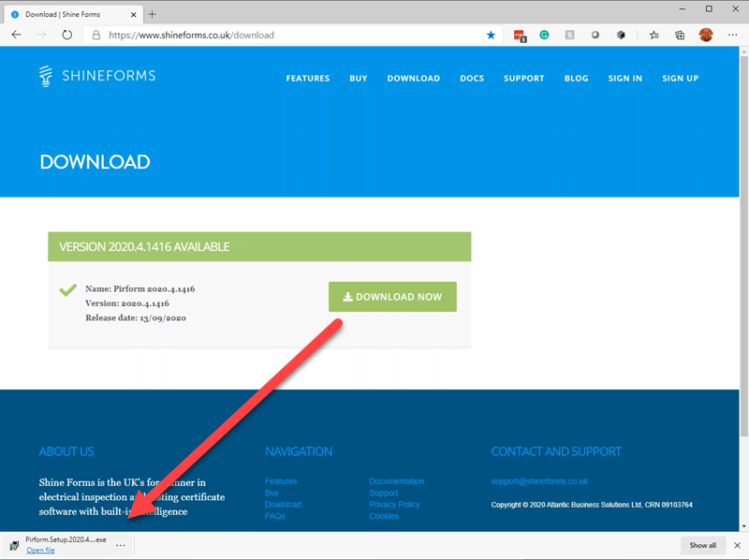The height and width of the screenshot is (560, 749).
Task: Click the green DOWNLOAD NOW button
Action: [392, 297]
